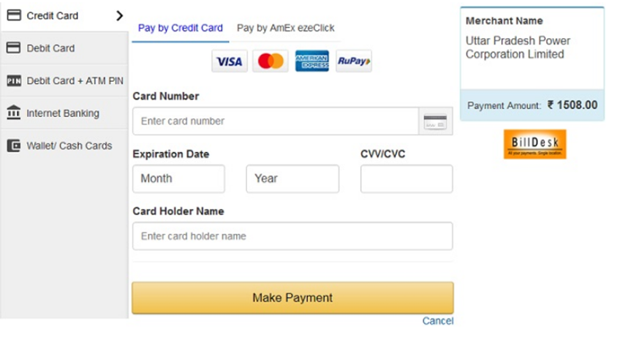Viewport: 642px width, 364px height.
Task: Click the Wallet/Cash Cards wallet icon
Action: coord(13,145)
